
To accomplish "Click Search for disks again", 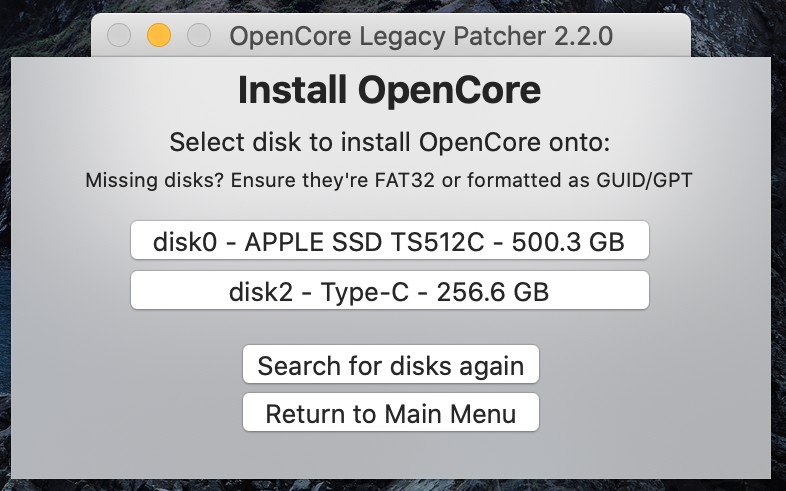I will tap(390, 364).
